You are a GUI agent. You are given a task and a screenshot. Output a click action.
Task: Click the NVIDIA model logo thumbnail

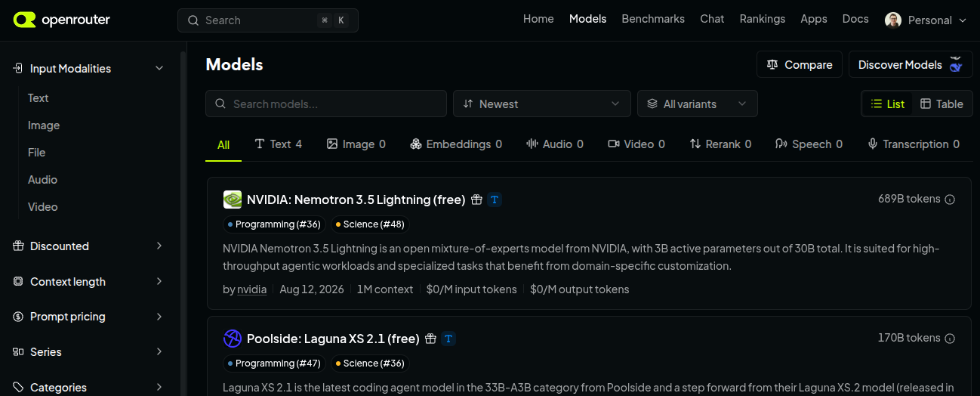coord(233,200)
